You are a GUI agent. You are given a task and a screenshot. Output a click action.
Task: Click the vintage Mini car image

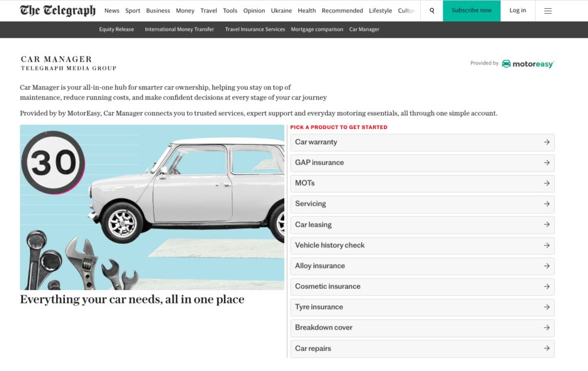pyautogui.click(x=152, y=207)
